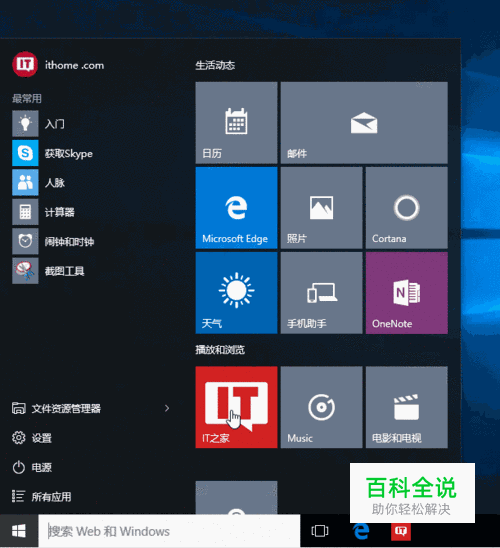Open IT之家 app from the taskbar

click(x=401, y=531)
